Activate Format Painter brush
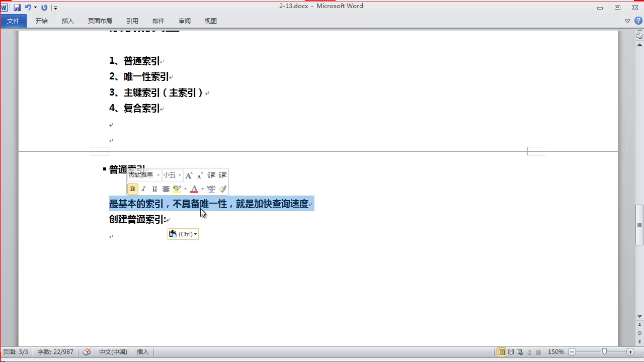Image resolution: width=644 pixels, height=362 pixels. click(x=222, y=189)
